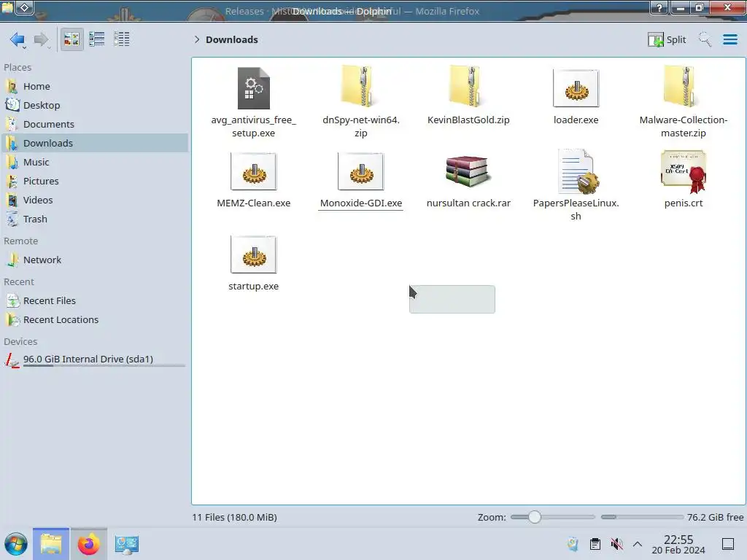The image size is (747, 560).
Task: Click the startup.exe filename label
Action: point(253,286)
